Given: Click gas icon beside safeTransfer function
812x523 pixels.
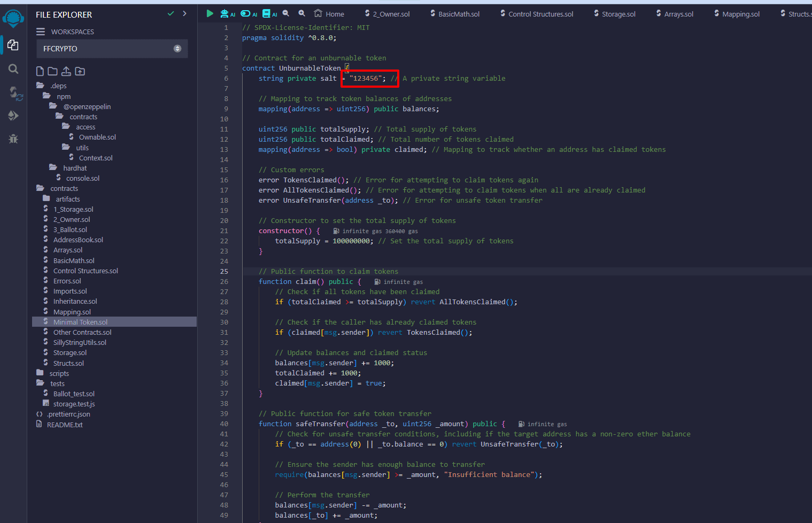Looking at the screenshot, I should (522, 424).
